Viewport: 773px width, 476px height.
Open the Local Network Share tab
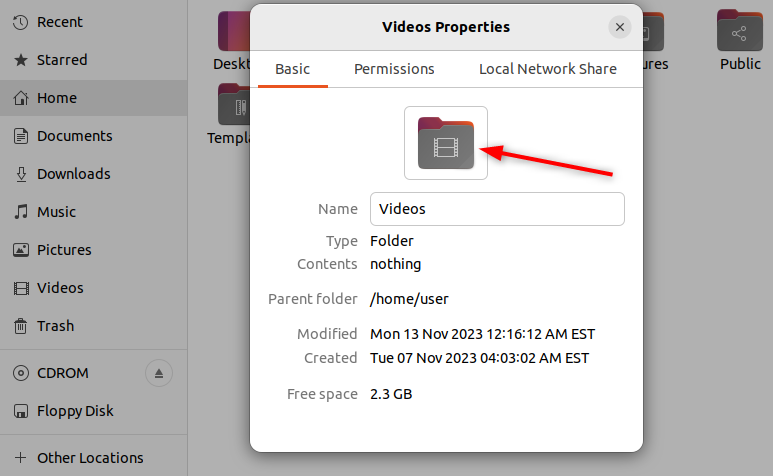point(547,69)
